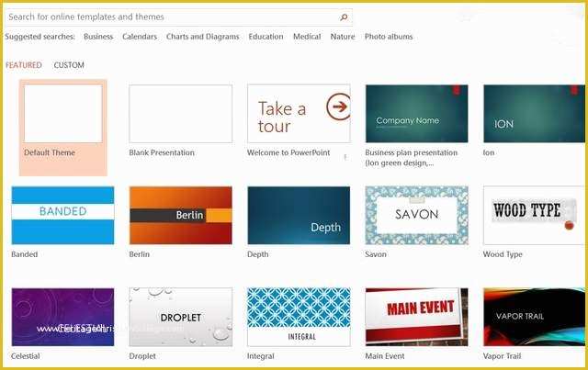Click the search magnifier icon
Image resolution: width=588 pixels, height=370 pixels.
click(344, 17)
